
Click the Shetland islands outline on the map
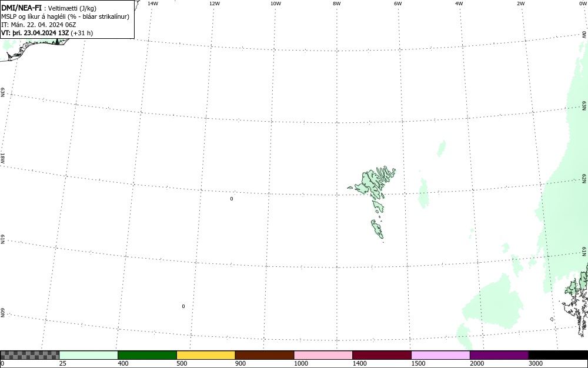pyautogui.click(x=576, y=300)
